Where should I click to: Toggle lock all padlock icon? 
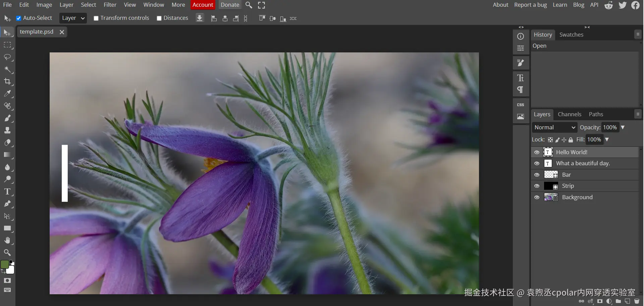point(571,140)
